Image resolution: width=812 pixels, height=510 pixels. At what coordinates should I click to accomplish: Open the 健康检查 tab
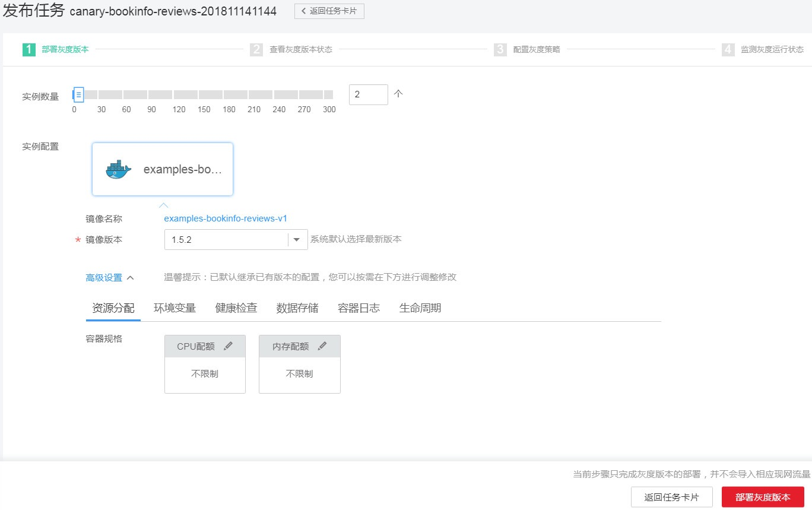[236, 308]
